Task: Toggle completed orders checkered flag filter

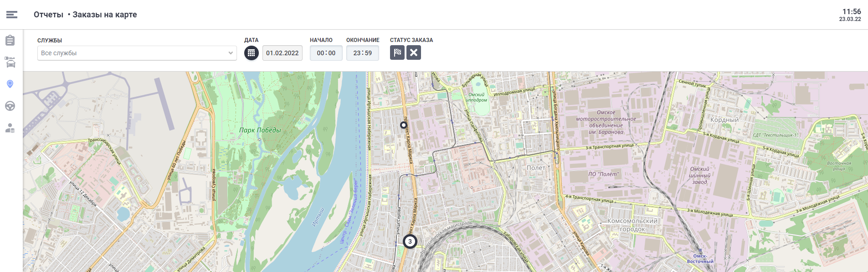Action: [397, 53]
